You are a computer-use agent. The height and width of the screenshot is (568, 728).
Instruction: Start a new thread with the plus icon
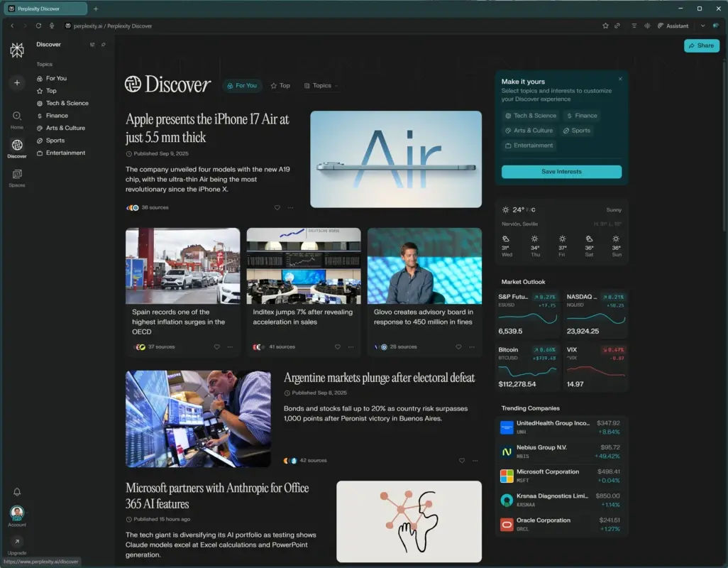coord(16,82)
